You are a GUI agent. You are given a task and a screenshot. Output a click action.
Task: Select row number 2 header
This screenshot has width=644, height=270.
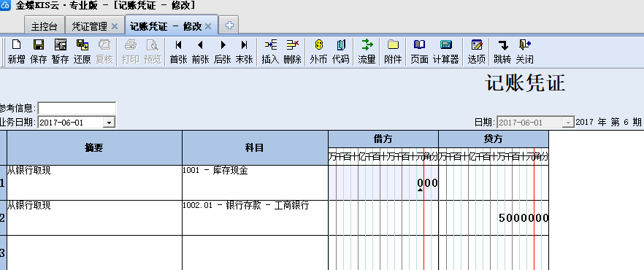pos(3,218)
